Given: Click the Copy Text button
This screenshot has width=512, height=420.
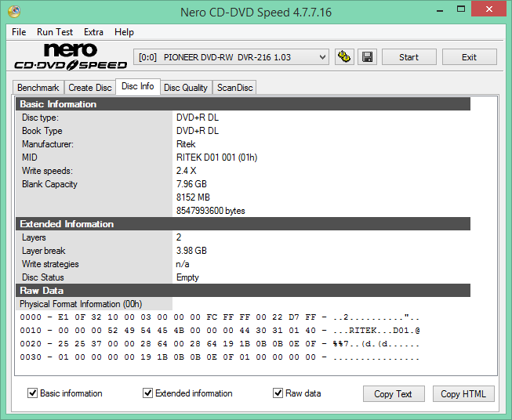Looking at the screenshot, I should (x=394, y=394).
